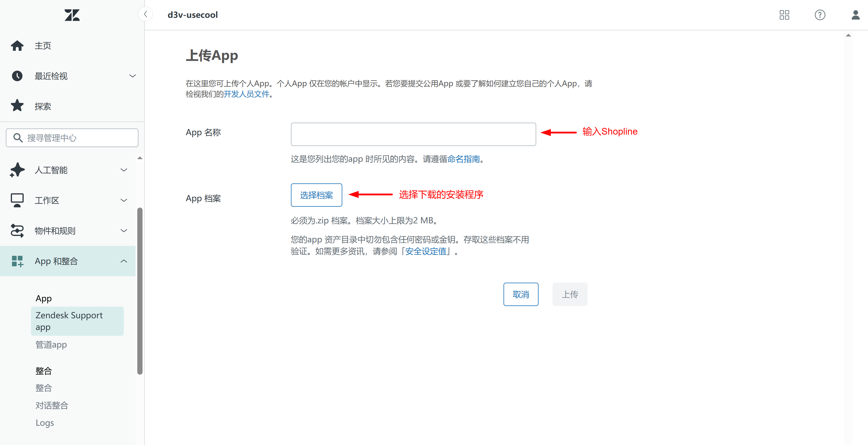Click the 上传 button
Image resolution: width=868 pixels, height=445 pixels.
(570, 294)
